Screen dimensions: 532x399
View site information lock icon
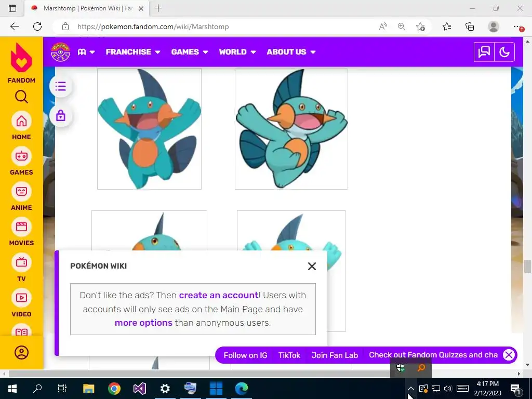[65, 26]
